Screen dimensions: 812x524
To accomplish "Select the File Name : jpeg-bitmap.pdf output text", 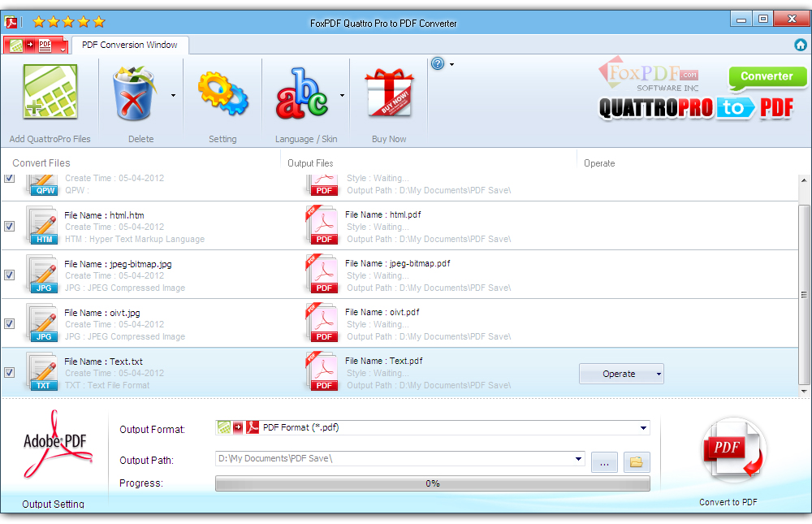I will [x=398, y=263].
